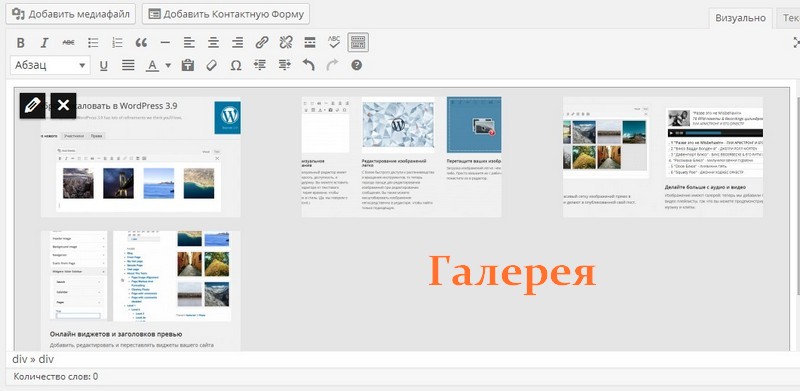Click the Количество слов: 0 word count

pyautogui.click(x=56, y=377)
